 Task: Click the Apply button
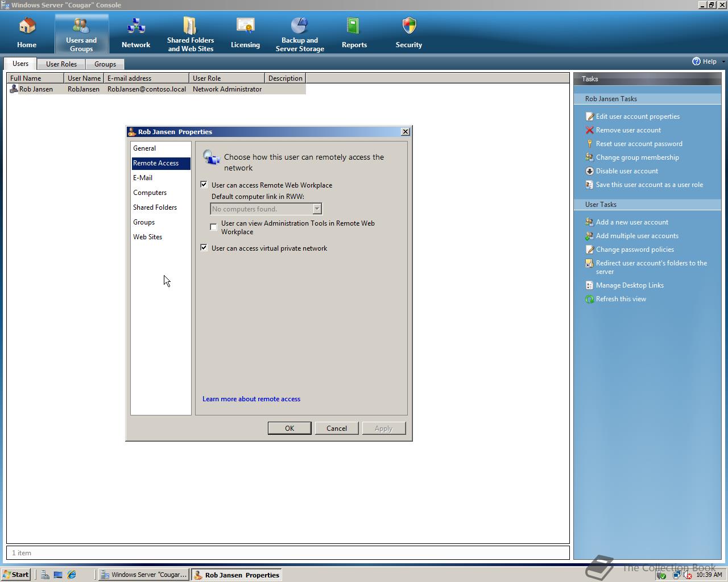(384, 428)
